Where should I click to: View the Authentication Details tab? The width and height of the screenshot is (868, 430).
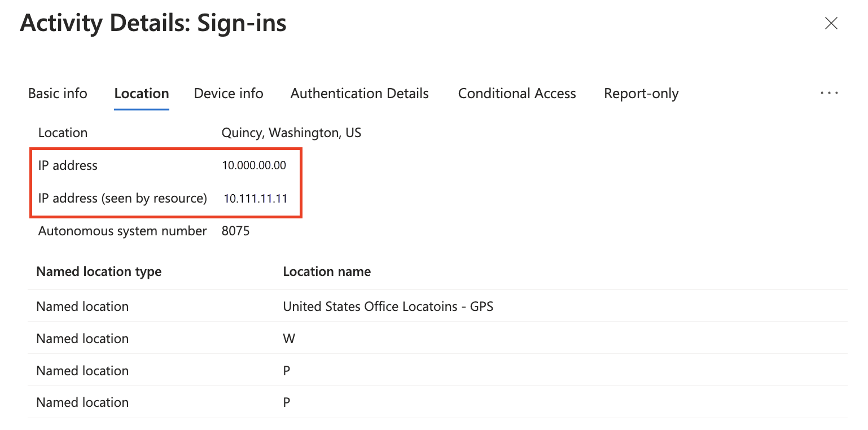pyautogui.click(x=359, y=93)
